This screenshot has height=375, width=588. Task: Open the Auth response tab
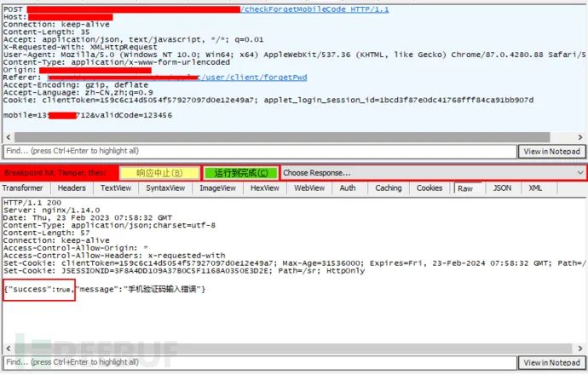[x=348, y=188]
